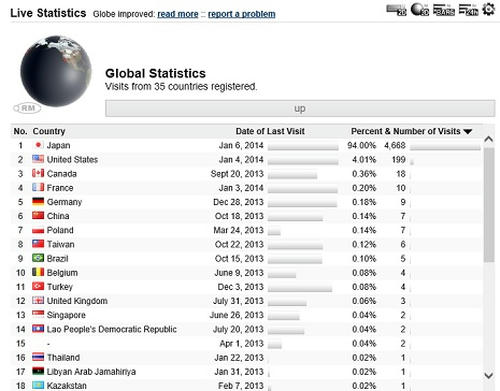The width and height of the screenshot is (500, 391).
Task: Click the 'Kazakstan' country name
Action: pos(67,386)
